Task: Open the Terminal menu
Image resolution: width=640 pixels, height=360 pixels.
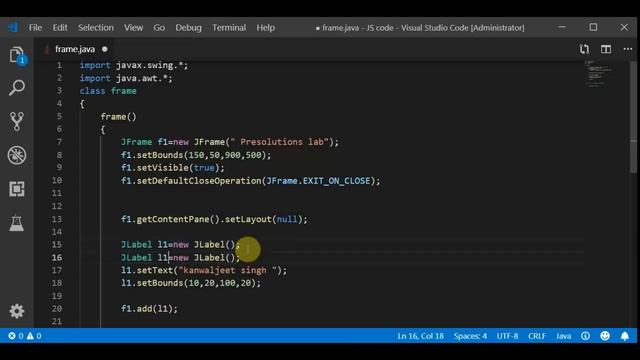Action: click(229, 27)
